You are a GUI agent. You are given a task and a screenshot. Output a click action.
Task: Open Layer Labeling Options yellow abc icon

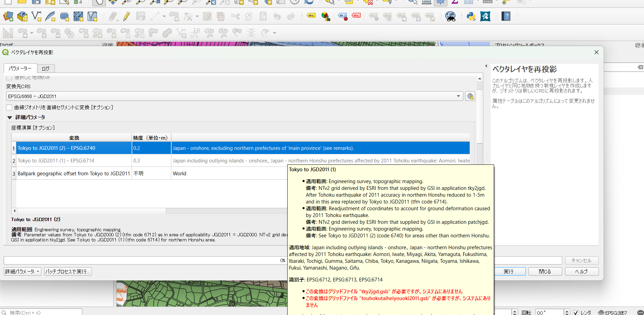[311, 16]
